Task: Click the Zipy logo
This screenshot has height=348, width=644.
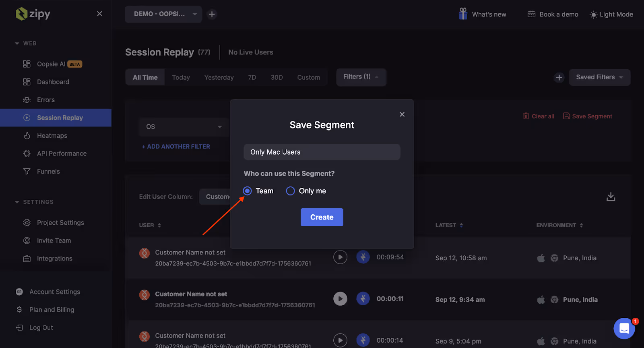Action: (x=33, y=14)
